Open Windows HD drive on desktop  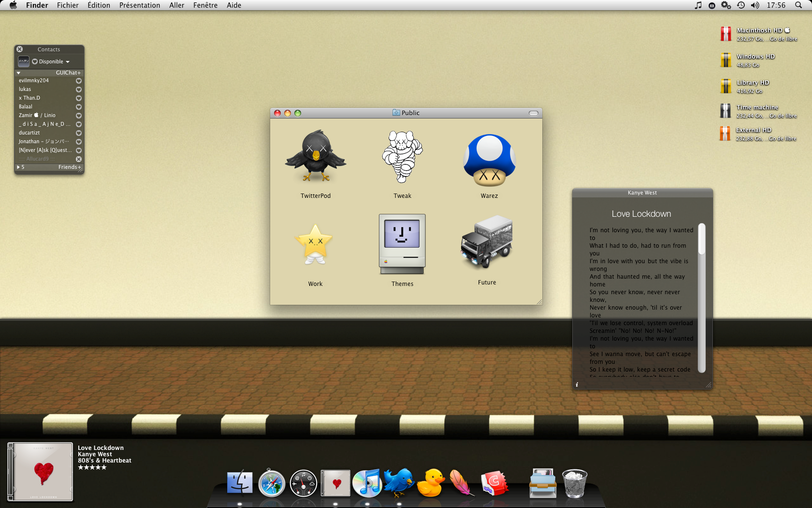pos(725,60)
